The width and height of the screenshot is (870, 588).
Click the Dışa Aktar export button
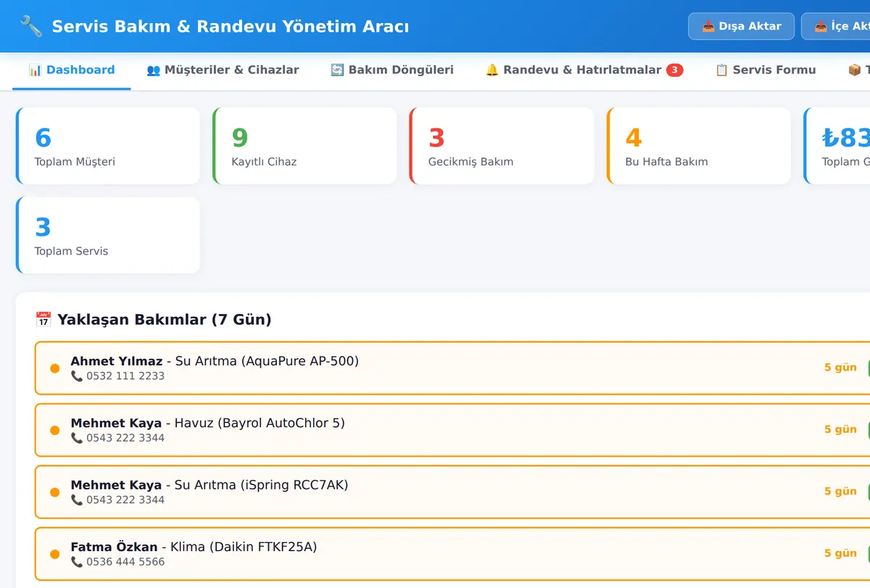tap(741, 26)
